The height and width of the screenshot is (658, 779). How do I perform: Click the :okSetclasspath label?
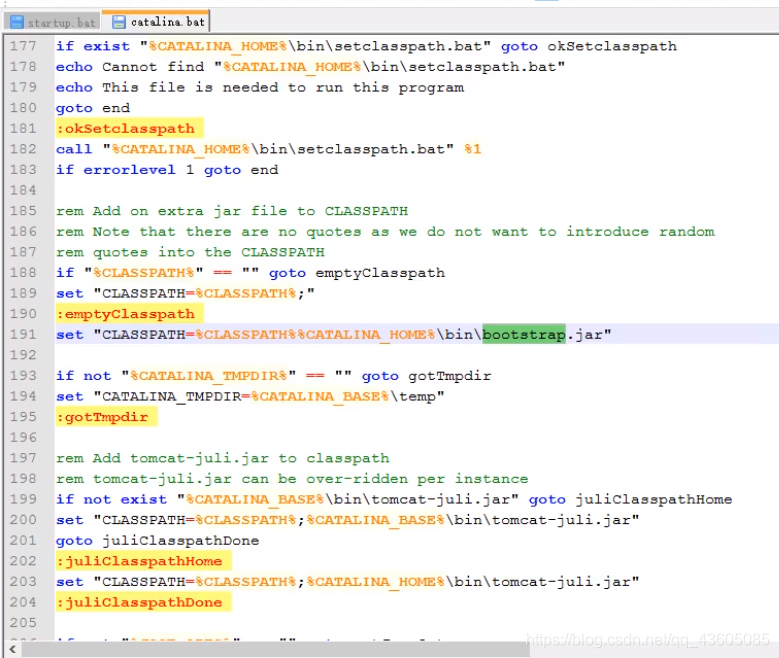coord(129,128)
